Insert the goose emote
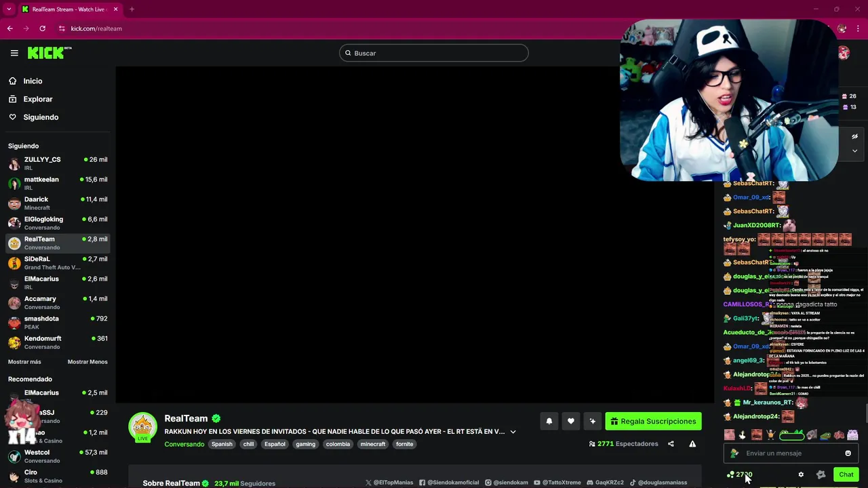This screenshot has width=868, height=488. coord(743,435)
